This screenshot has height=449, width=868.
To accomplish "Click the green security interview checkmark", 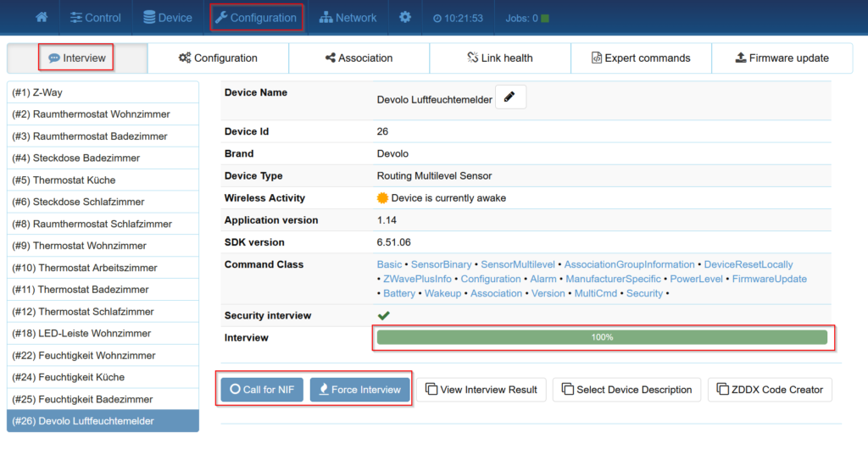I will [x=383, y=315].
